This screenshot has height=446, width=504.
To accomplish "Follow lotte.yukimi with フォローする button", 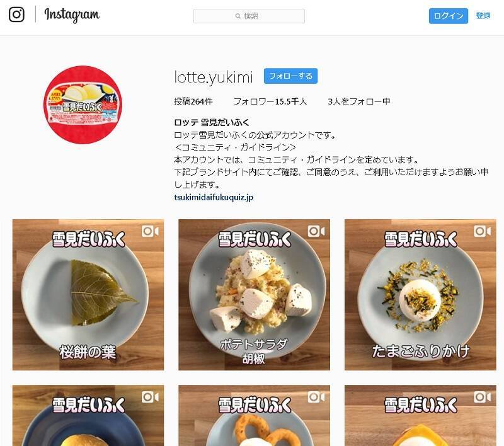I will coord(290,76).
